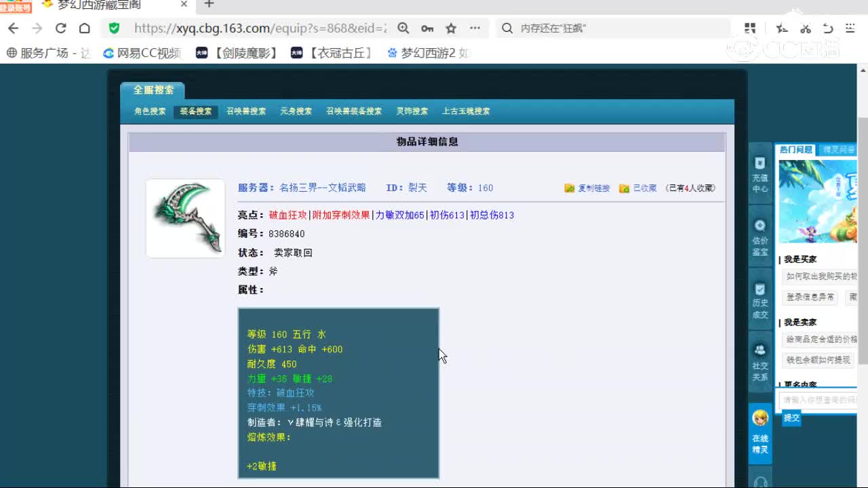Close the 梦幻西游藏宝阁 tab

(183, 5)
